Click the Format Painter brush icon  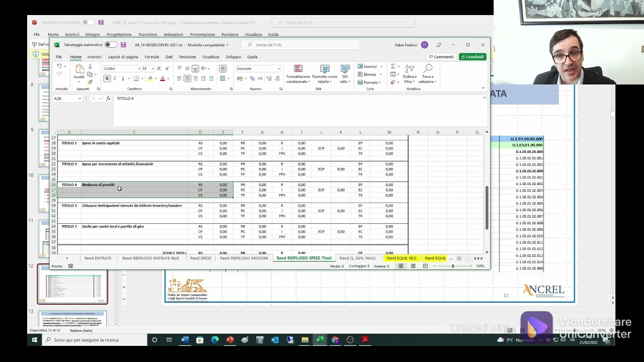click(x=90, y=82)
